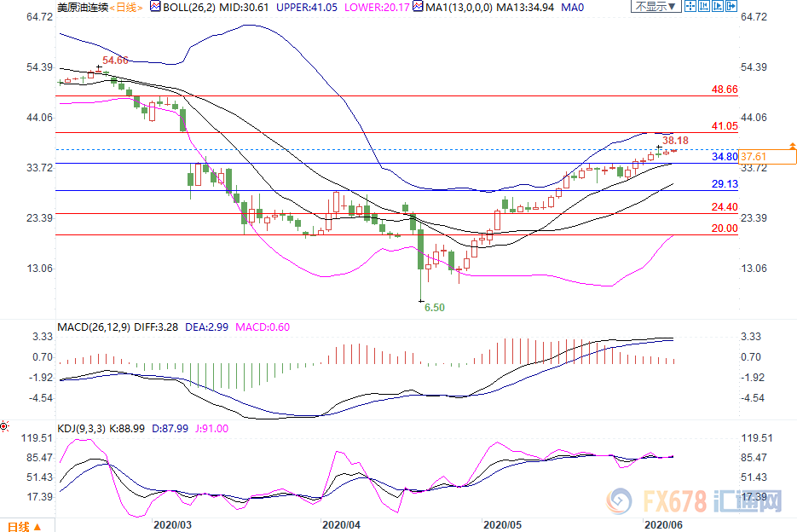Click the 美原油连续 chart title
This screenshot has width=797, height=532.
[x=82, y=7]
